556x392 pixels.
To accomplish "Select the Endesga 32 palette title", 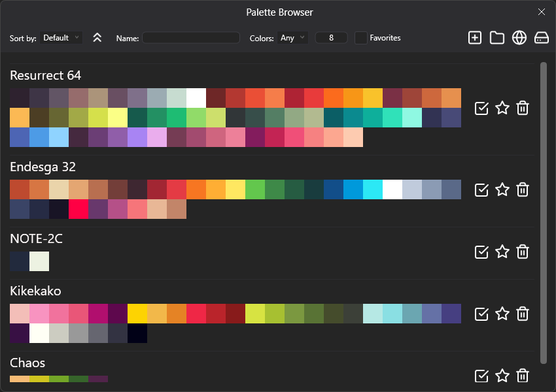I will [x=43, y=167].
